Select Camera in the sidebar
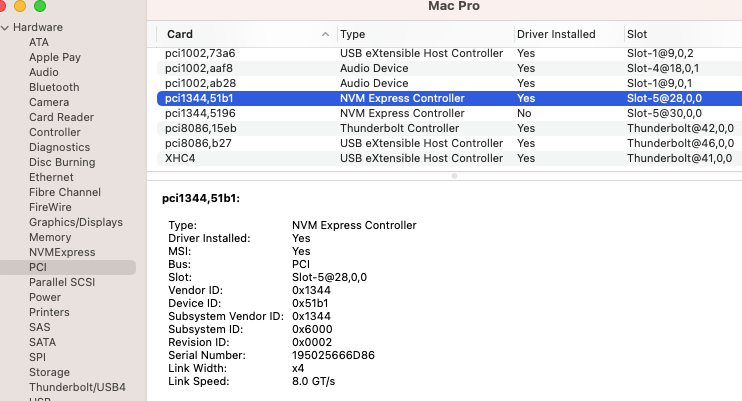This screenshot has height=401, width=742. pos(49,102)
